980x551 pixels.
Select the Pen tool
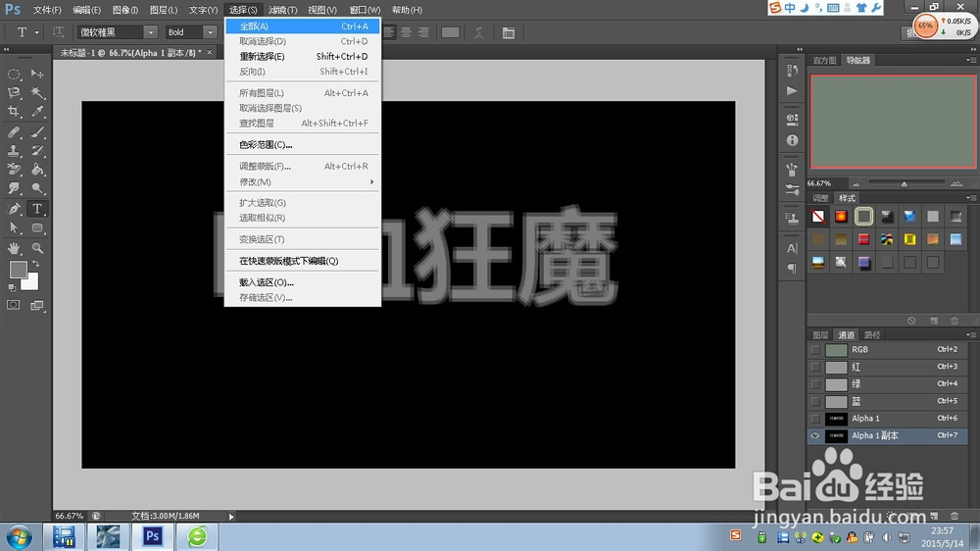[13, 209]
